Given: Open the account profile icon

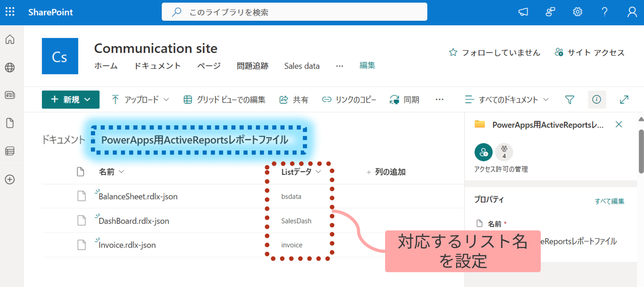Looking at the screenshot, I should pos(632,12).
